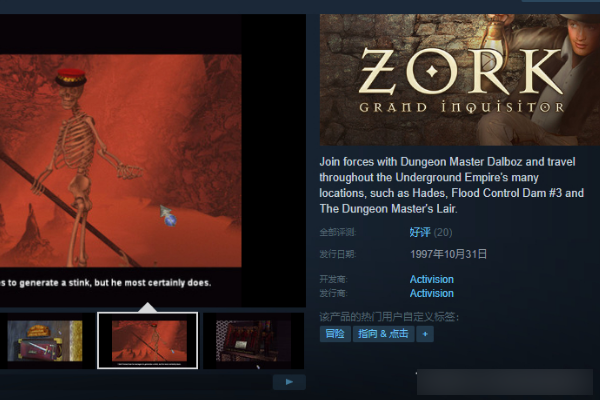
Task: Open the Activision developer link
Action: click(x=431, y=280)
